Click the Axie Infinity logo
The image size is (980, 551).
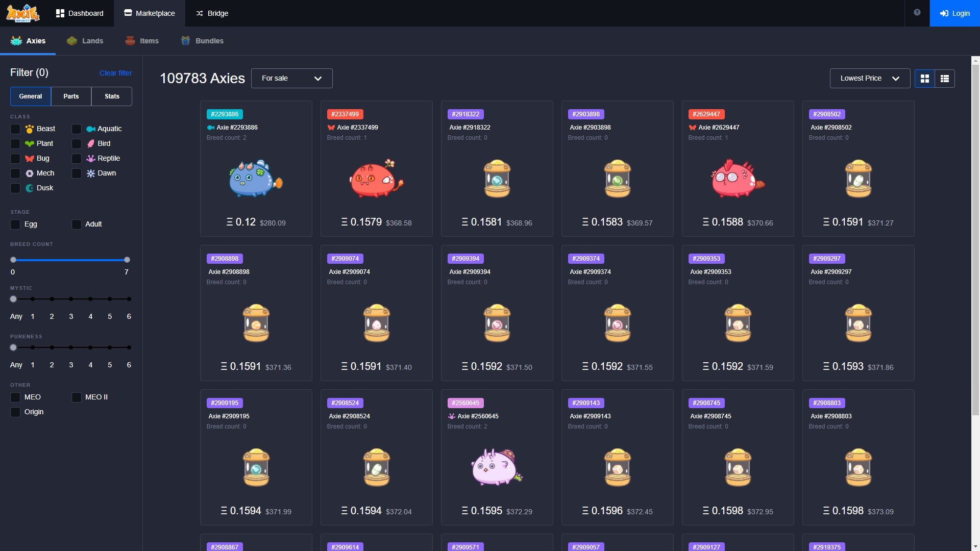coord(22,13)
